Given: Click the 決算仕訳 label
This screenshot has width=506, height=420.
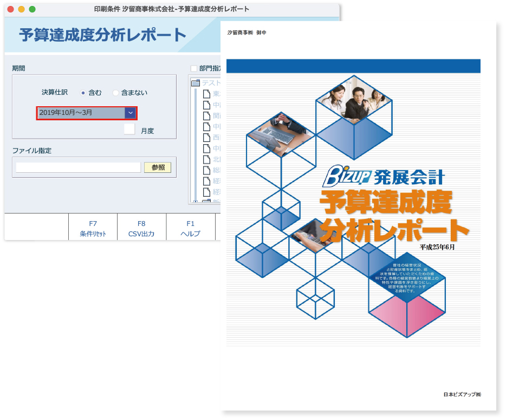Looking at the screenshot, I should 55,92.
